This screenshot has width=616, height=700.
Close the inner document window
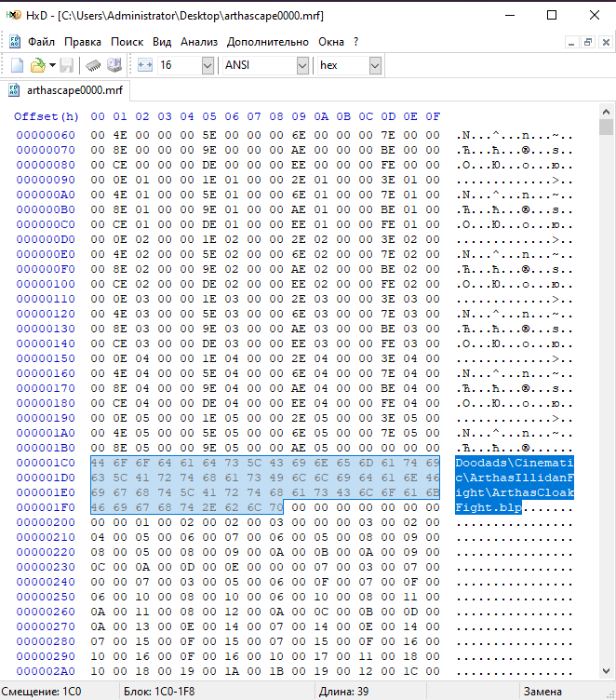(606, 42)
